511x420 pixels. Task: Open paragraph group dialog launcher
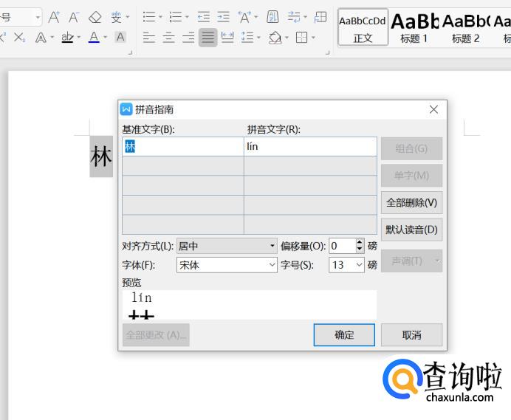pos(328,52)
